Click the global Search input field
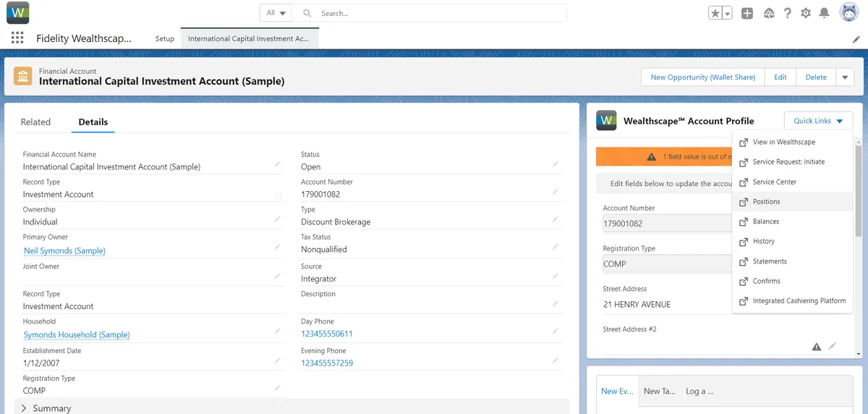 coord(431,13)
